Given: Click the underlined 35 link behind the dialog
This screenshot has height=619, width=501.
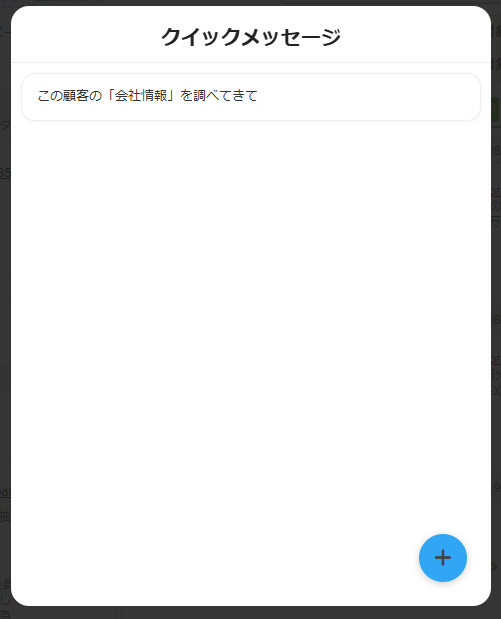Looking at the screenshot, I should pos(5,173).
